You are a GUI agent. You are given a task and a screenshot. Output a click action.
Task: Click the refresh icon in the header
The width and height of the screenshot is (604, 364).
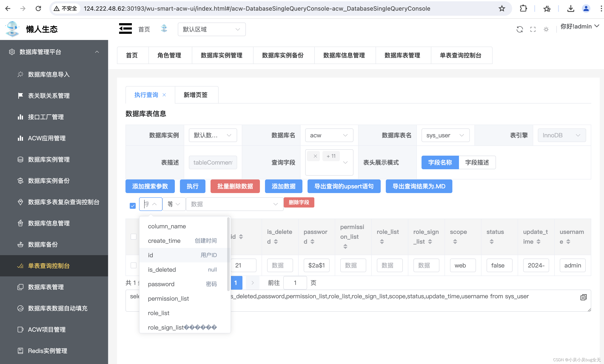tap(519, 29)
